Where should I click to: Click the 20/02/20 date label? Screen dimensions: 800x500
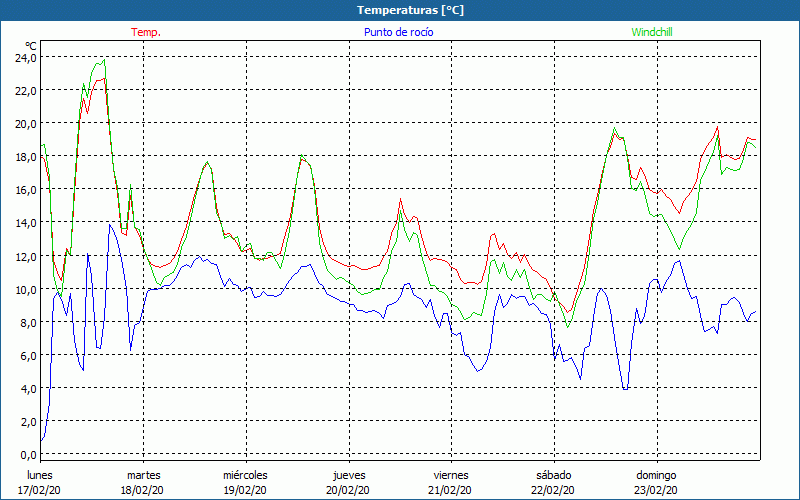[x=348, y=490]
